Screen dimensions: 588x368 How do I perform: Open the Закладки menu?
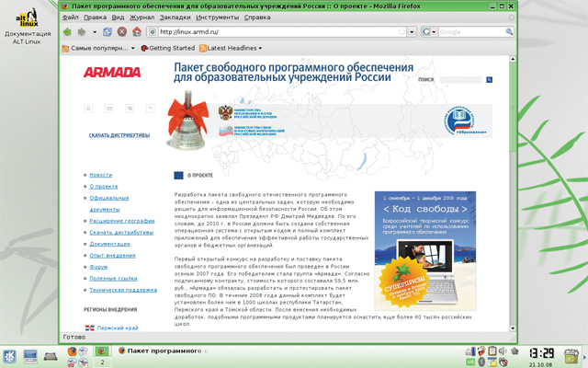[175, 17]
